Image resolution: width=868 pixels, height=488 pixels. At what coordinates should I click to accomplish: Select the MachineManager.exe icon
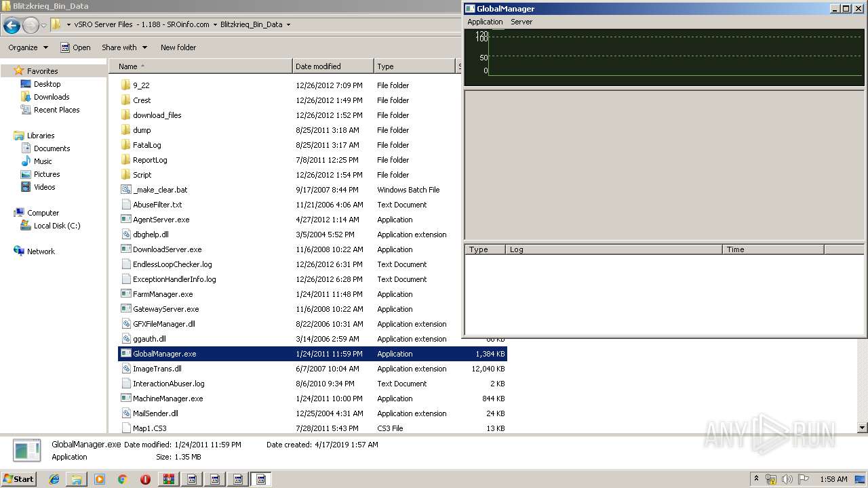click(x=125, y=399)
